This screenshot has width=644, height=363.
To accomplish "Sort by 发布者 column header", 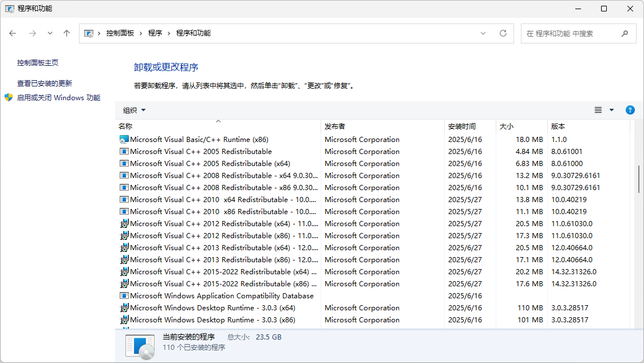I will (382, 126).
